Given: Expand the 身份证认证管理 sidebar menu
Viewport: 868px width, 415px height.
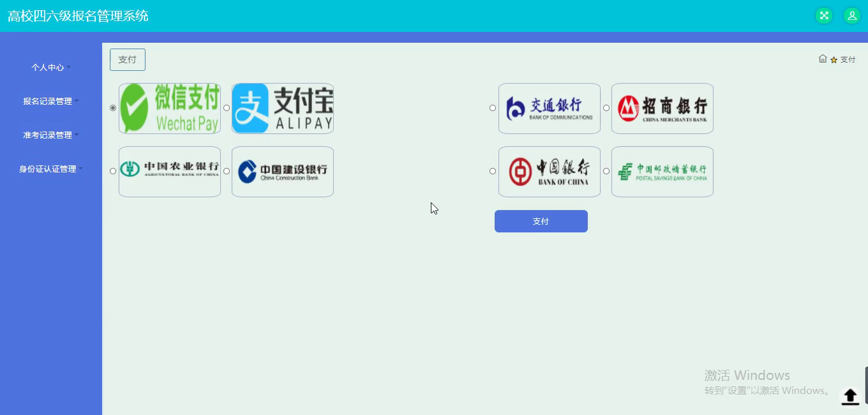Looking at the screenshot, I should [51, 169].
